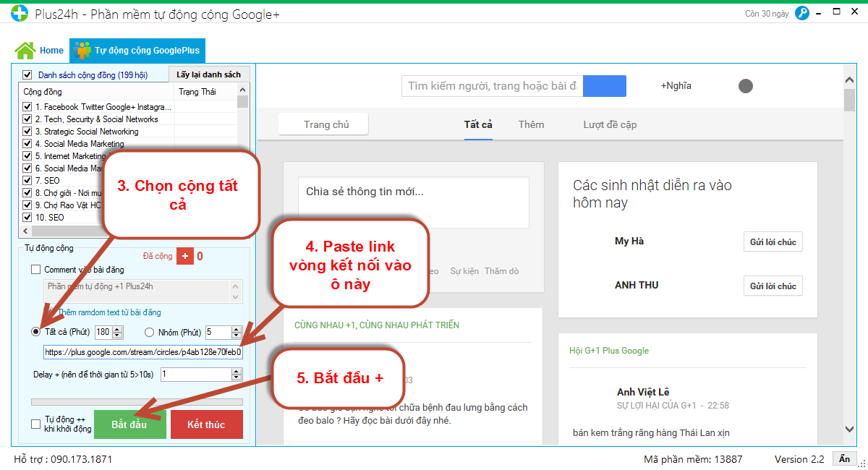The width and height of the screenshot is (868, 470).
Task: Click the Còn 30 ngày text
Action: [767, 14]
